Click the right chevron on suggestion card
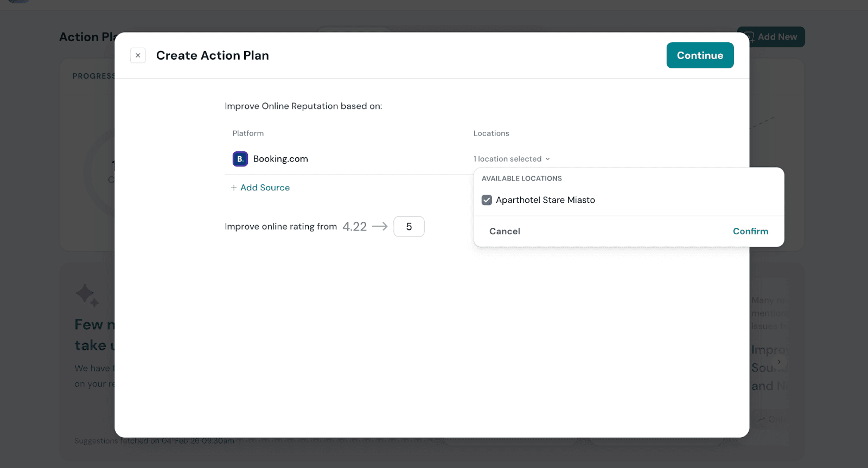Screen dimensions: 868x468 coord(779,362)
